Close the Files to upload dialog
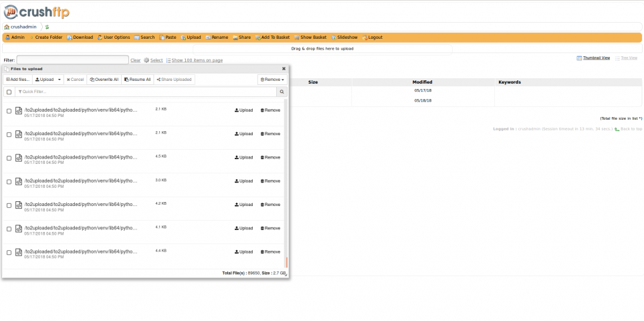The height and width of the screenshot is (321, 644). coord(284,69)
